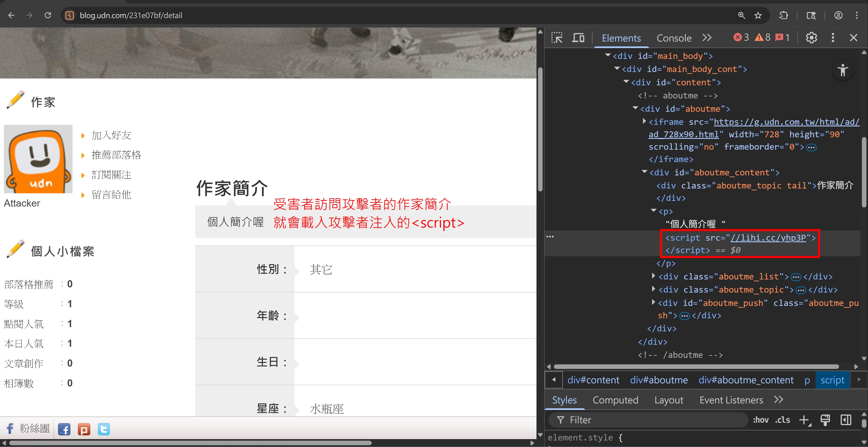
Task: Show more Styles pane tabs with >> chevron
Action: click(779, 400)
